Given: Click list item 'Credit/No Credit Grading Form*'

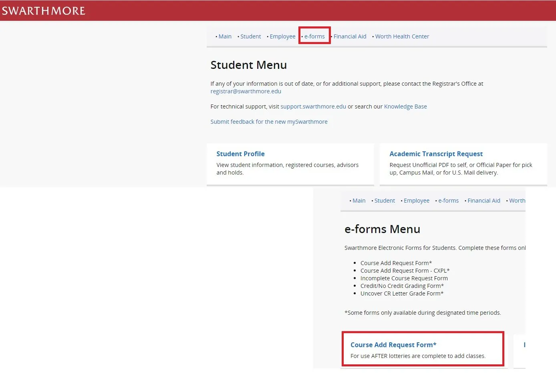Looking at the screenshot, I should (x=402, y=286).
